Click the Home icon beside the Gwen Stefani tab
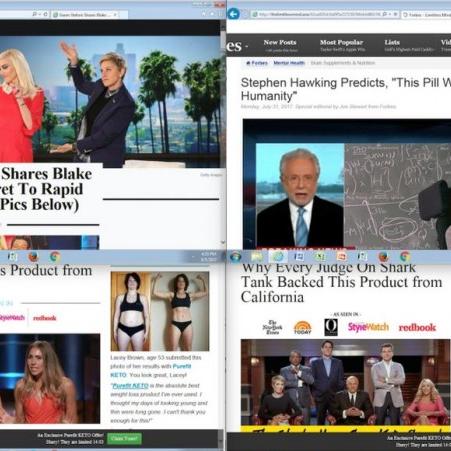This screenshot has height=451, width=451. tap(203, 14)
